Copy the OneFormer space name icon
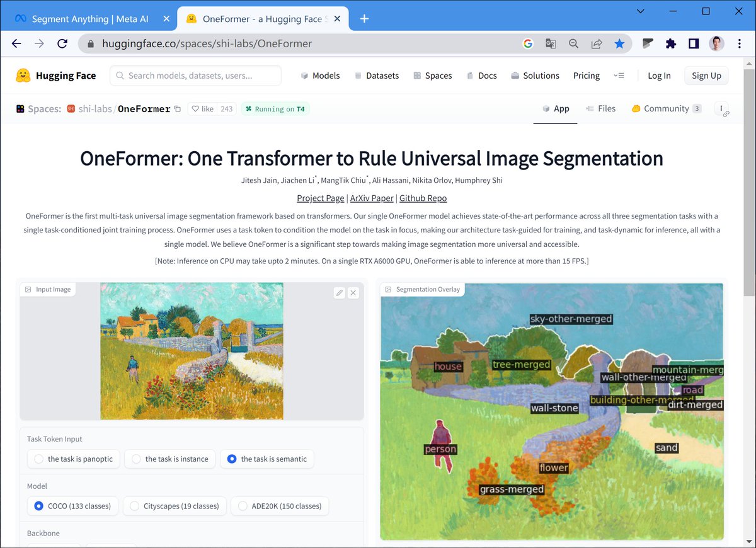Viewport: 756px width, 548px height. point(177,109)
